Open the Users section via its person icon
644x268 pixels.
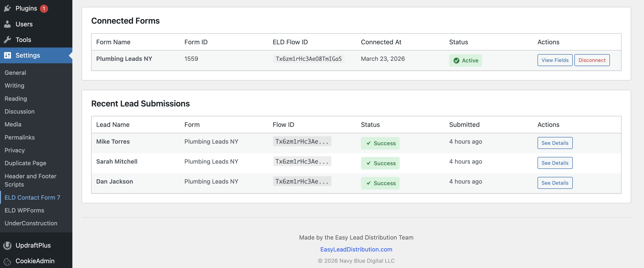tap(8, 24)
